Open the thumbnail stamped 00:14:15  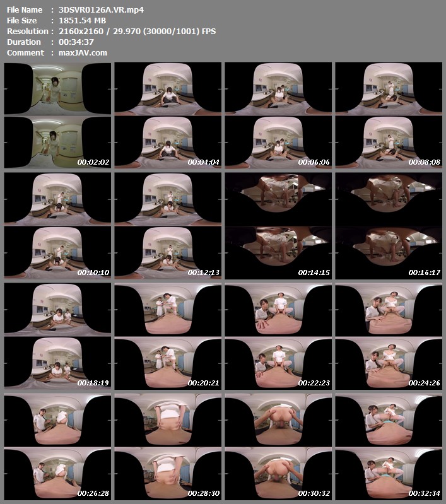278,226
